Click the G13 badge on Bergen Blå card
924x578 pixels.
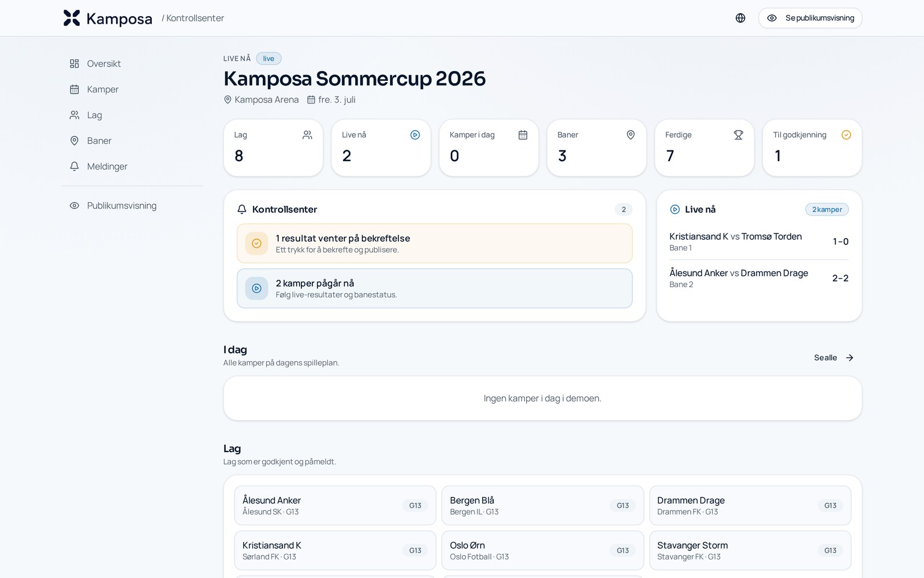(623, 506)
